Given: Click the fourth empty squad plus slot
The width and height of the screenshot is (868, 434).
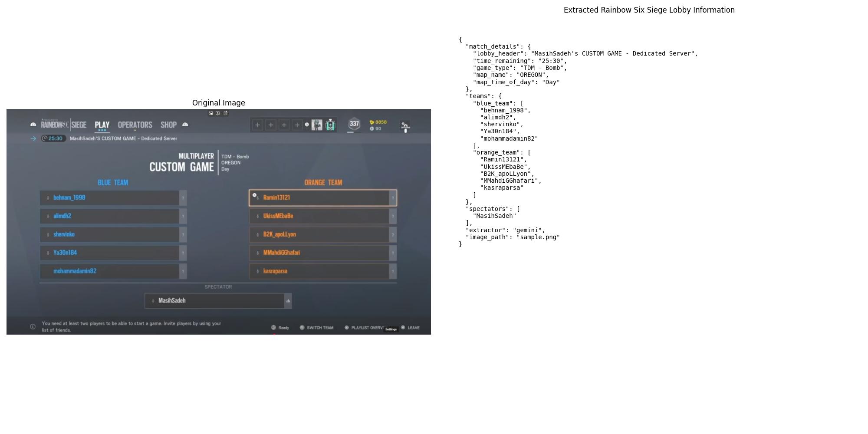Looking at the screenshot, I should (297, 125).
